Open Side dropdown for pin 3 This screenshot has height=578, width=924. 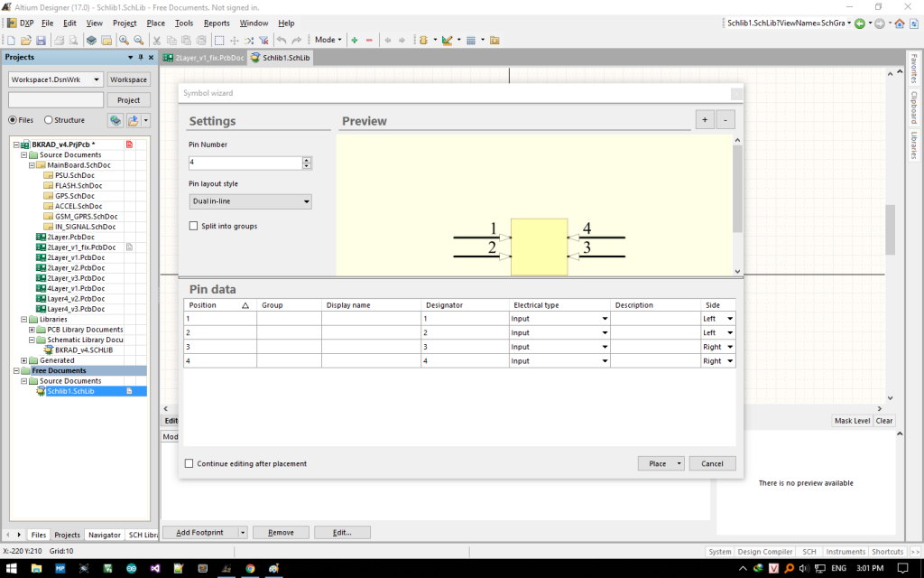tap(730, 347)
